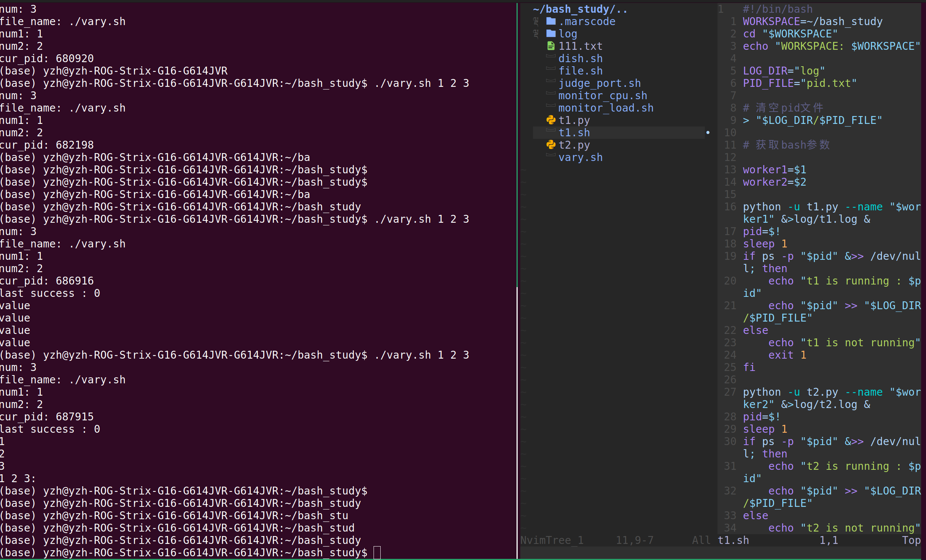Click echo "t1 is not running" line
The image size is (926, 560).
click(844, 343)
